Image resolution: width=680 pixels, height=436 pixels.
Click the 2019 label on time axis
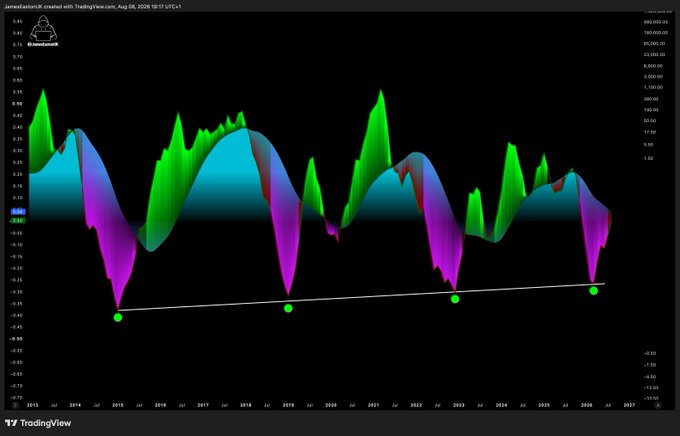click(288, 405)
